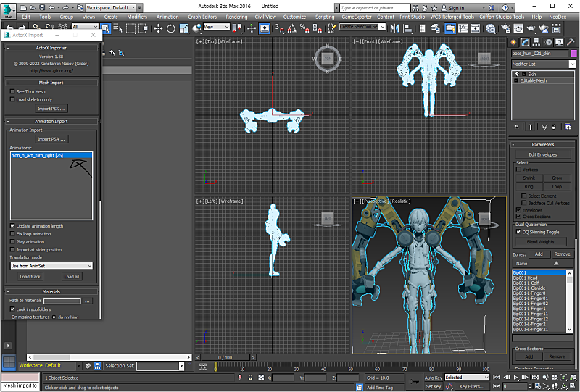Screen dimensions: 580x392
Task: Open the Utilities hammer tab
Action: tap(573, 41)
